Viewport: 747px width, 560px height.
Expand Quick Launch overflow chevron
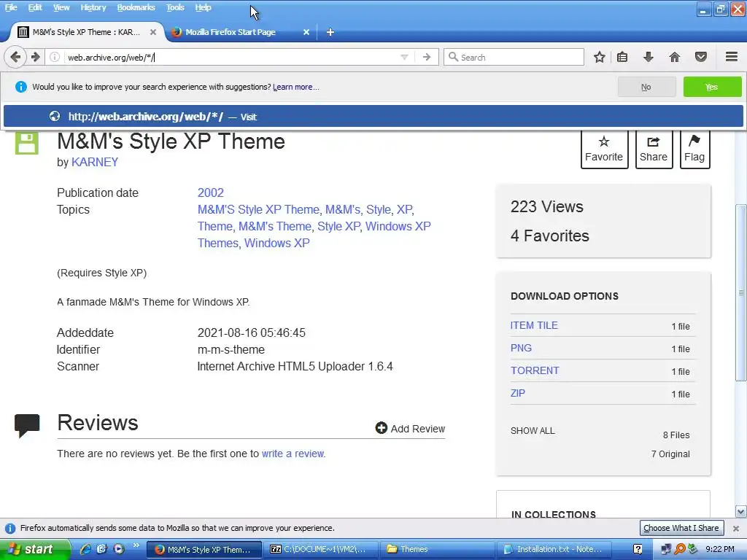coord(136,545)
